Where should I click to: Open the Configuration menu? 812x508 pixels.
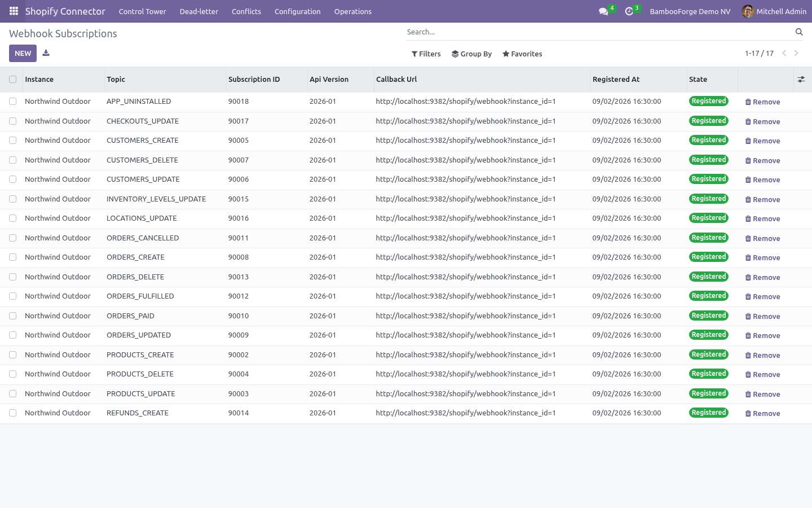click(x=298, y=11)
